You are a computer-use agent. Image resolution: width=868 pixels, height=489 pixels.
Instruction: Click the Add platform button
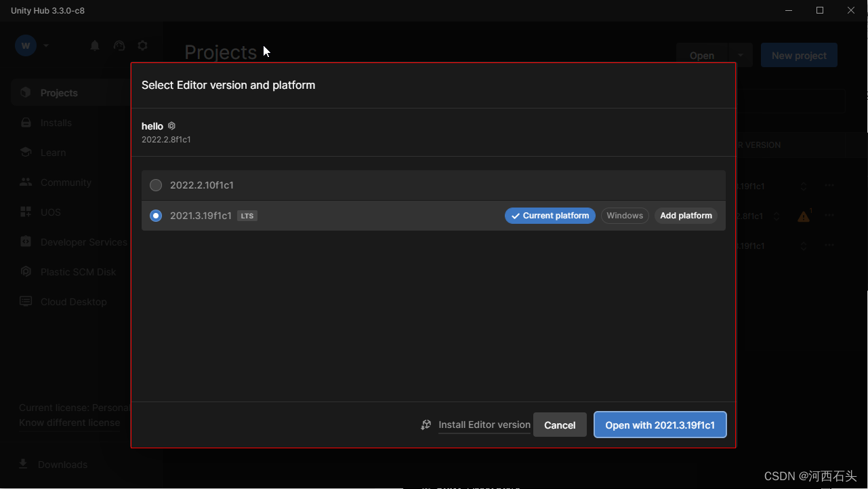(x=686, y=216)
